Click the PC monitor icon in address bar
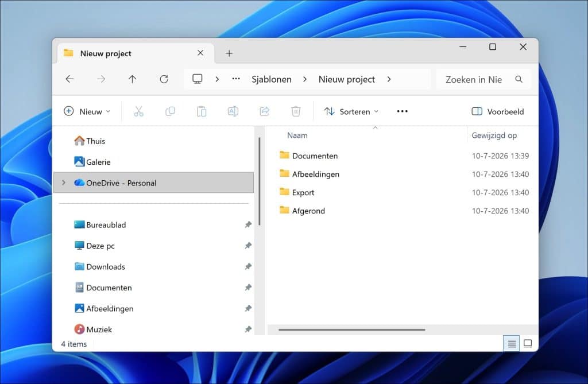Image resolution: width=588 pixels, height=384 pixels. [x=198, y=79]
